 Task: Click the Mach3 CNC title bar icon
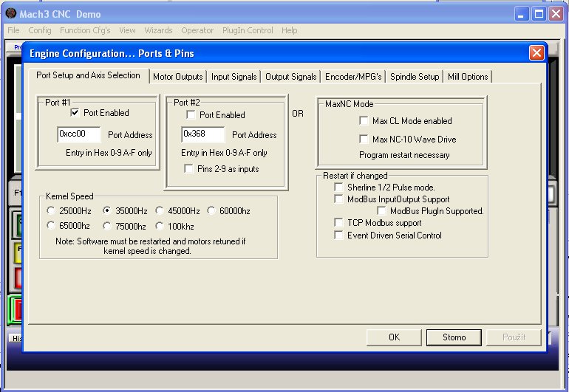(x=10, y=14)
